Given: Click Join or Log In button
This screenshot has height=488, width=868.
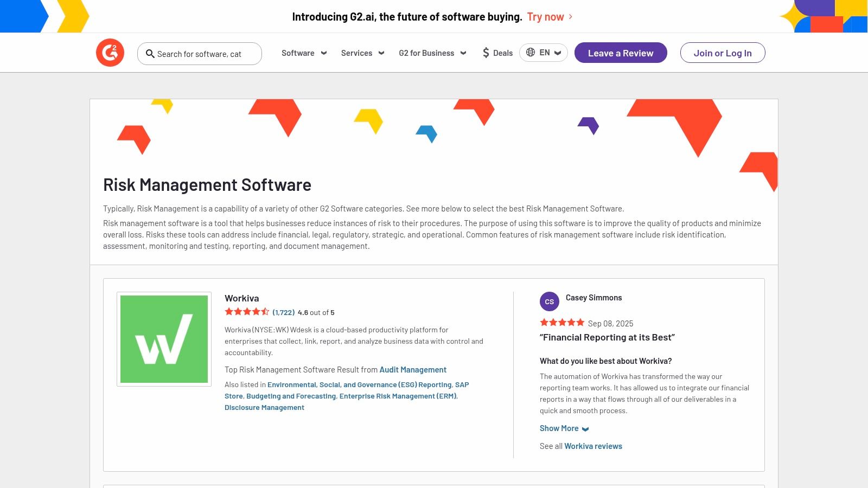Looking at the screenshot, I should point(722,53).
